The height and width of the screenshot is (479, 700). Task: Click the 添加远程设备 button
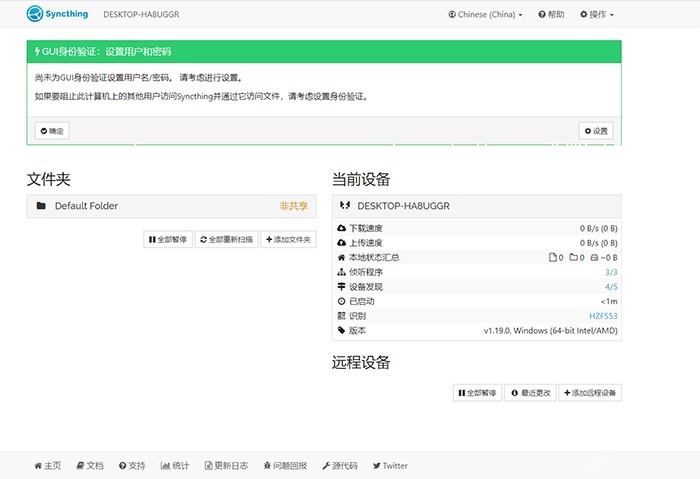(590, 393)
